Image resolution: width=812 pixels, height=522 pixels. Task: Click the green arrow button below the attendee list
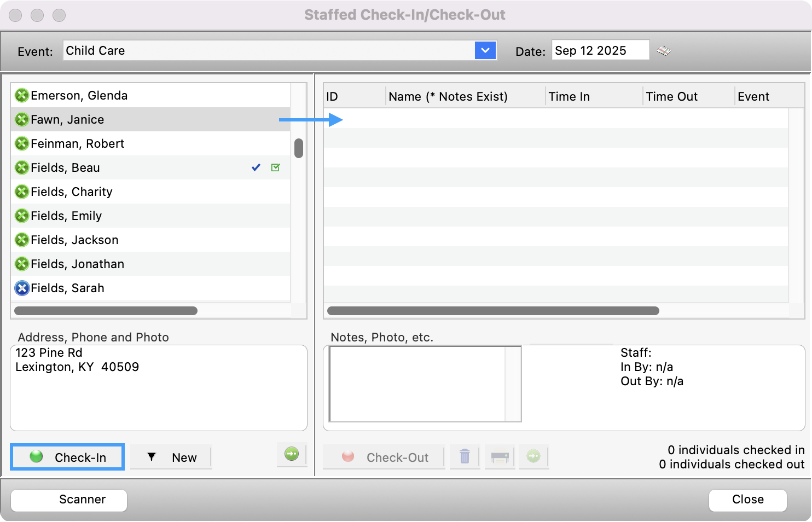[x=292, y=454]
